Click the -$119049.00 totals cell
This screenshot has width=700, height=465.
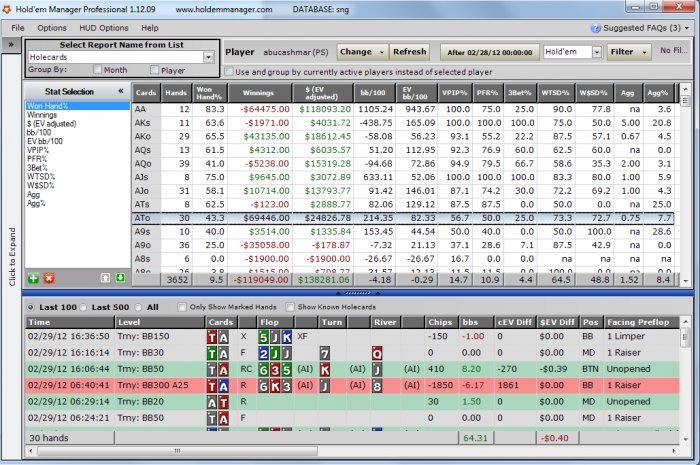click(260, 280)
